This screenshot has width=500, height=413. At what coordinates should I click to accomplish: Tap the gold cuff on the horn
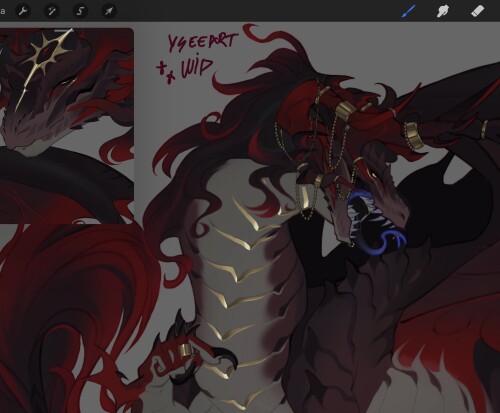pyautogui.click(x=415, y=135)
